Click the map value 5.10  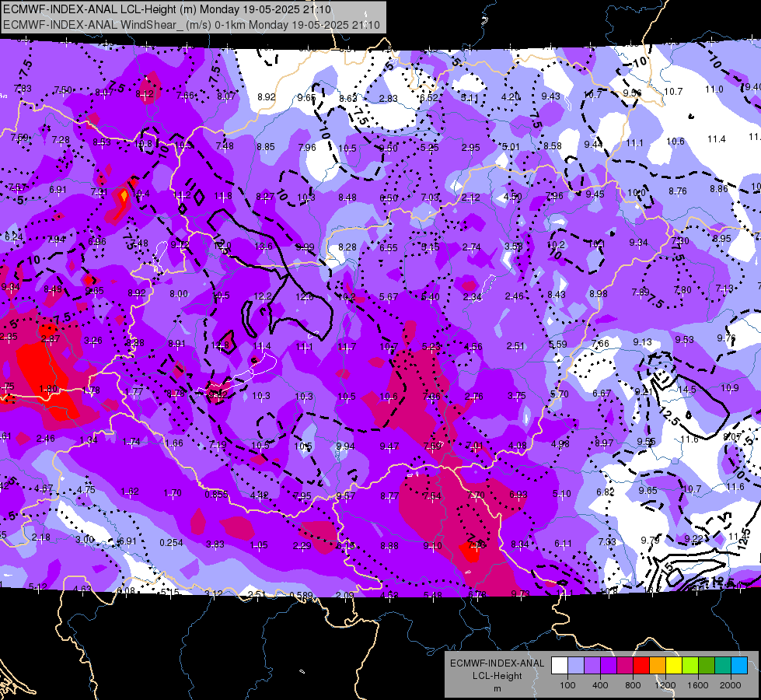pos(561,494)
